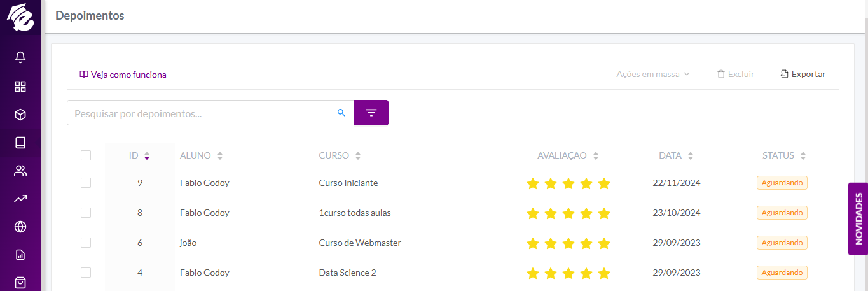Viewport: 868px width, 291px height.
Task: Open the trending chart icon in sidebar
Action: coord(20,199)
